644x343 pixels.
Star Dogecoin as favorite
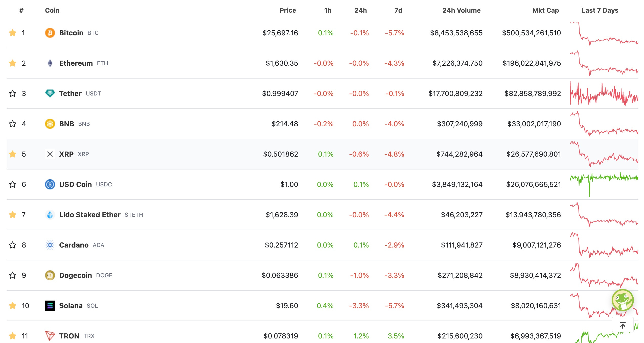(x=12, y=275)
